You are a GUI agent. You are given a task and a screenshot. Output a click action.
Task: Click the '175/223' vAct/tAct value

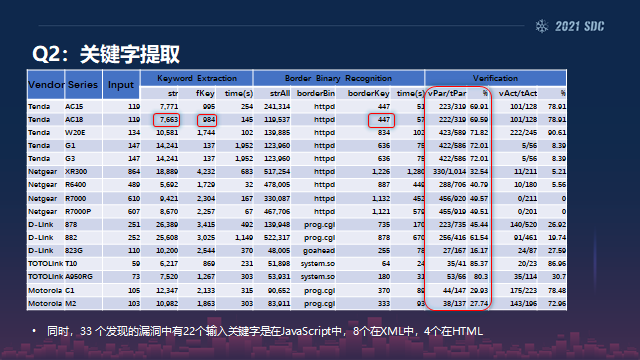tap(524, 291)
